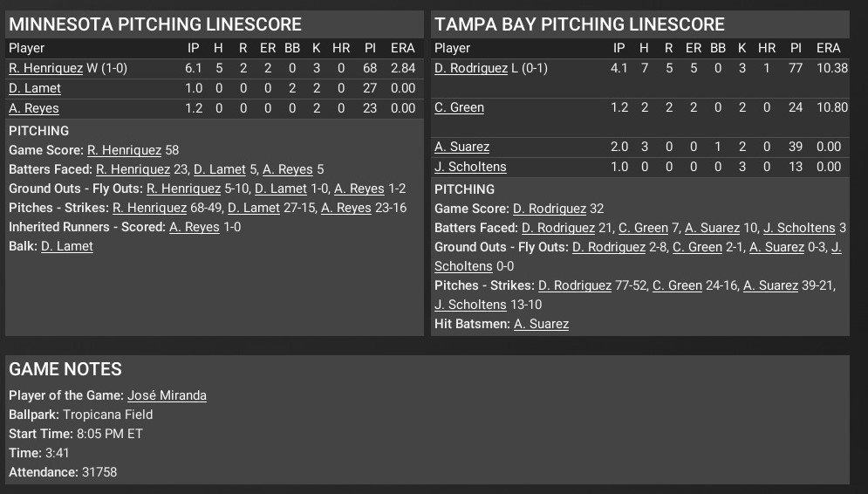Open C. Green link in Tampa Bay Batters Faced line
This screenshot has height=494, width=868.
click(x=643, y=228)
